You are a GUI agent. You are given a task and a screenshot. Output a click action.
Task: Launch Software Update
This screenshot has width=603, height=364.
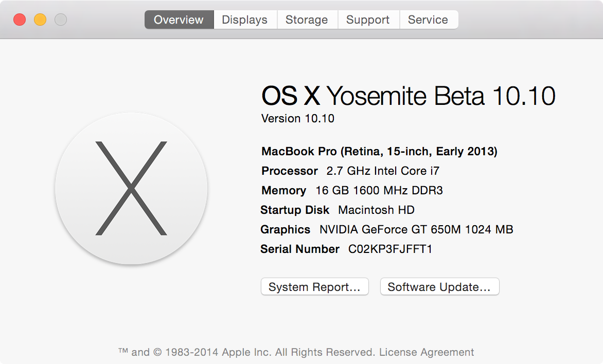[x=439, y=287]
